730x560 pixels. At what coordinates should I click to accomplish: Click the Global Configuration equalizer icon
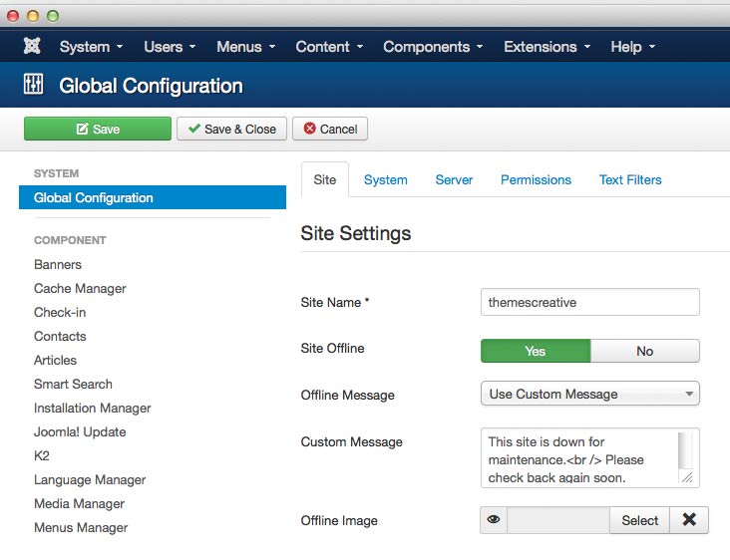[33, 86]
